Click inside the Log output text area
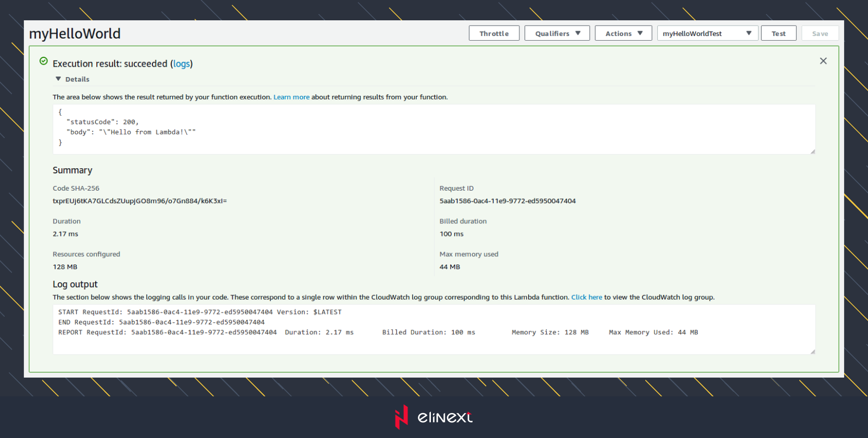The width and height of the screenshot is (868, 438). tap(433, 329)
